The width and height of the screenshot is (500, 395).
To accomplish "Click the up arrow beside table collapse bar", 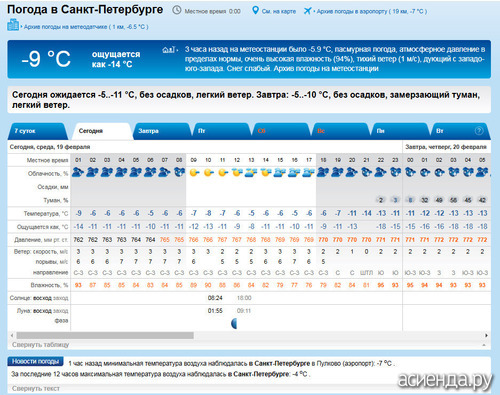I will pos(484,345).
